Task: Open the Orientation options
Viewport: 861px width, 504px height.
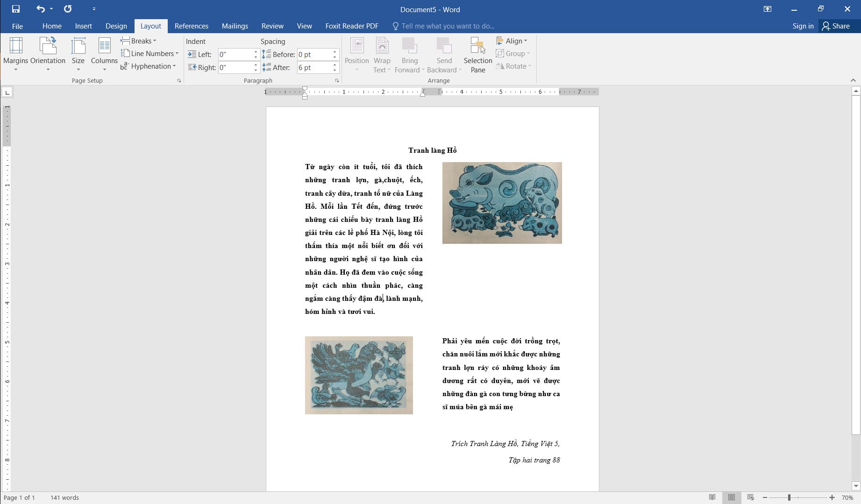Action: coord(48,54)
